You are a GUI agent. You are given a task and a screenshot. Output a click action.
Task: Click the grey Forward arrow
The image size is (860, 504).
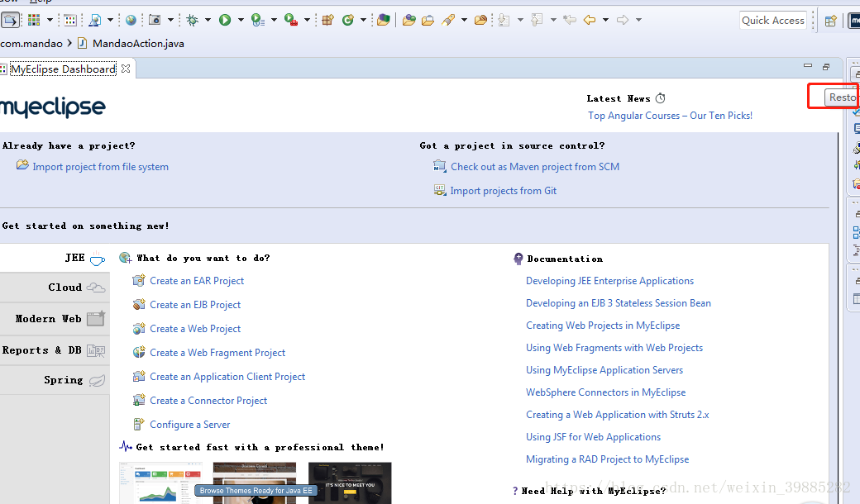coord(623,21)
